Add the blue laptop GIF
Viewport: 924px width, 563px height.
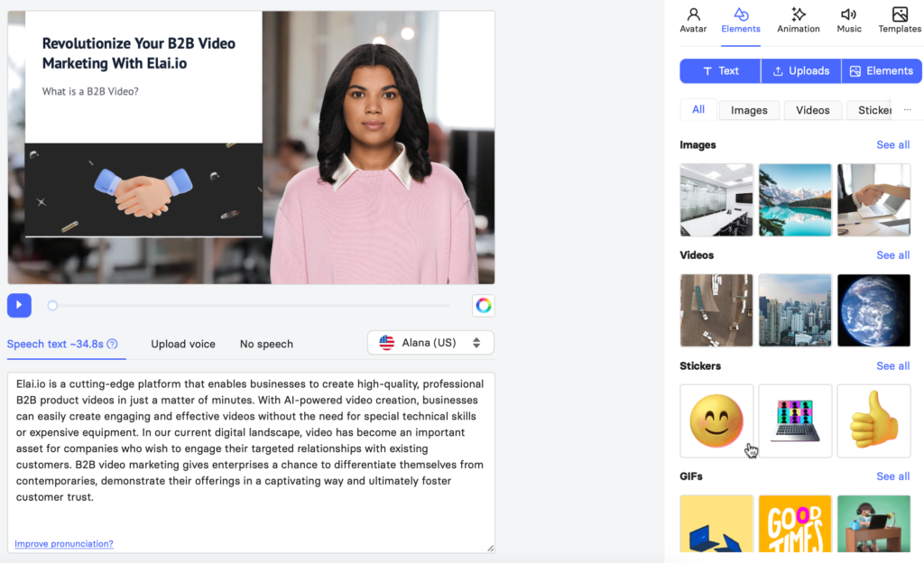716,523
